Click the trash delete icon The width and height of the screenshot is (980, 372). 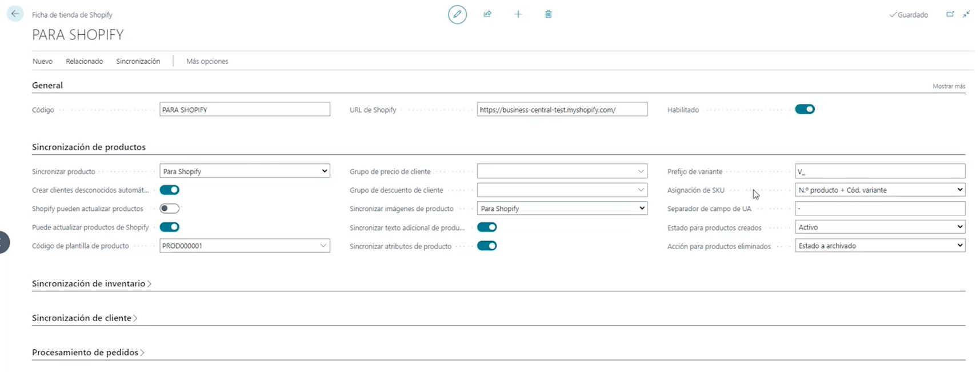[x=549, y=14]
